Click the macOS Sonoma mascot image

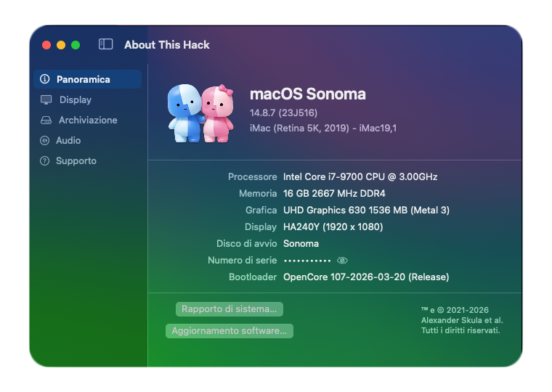[200, 113]
